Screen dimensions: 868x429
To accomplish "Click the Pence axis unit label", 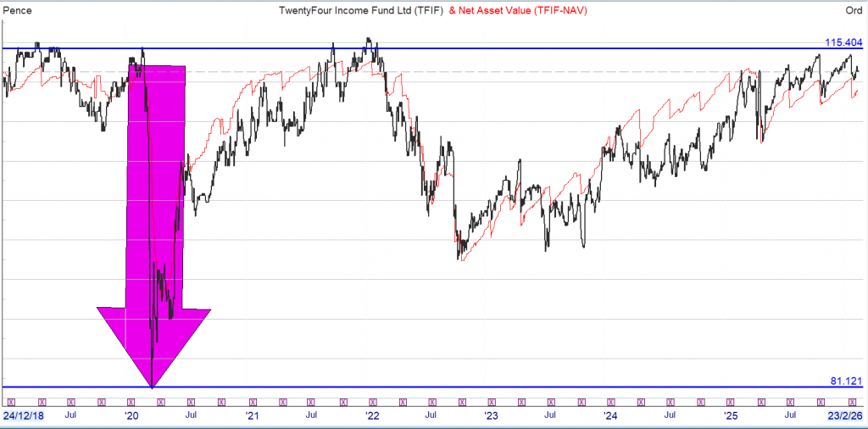I will point(18,9).
